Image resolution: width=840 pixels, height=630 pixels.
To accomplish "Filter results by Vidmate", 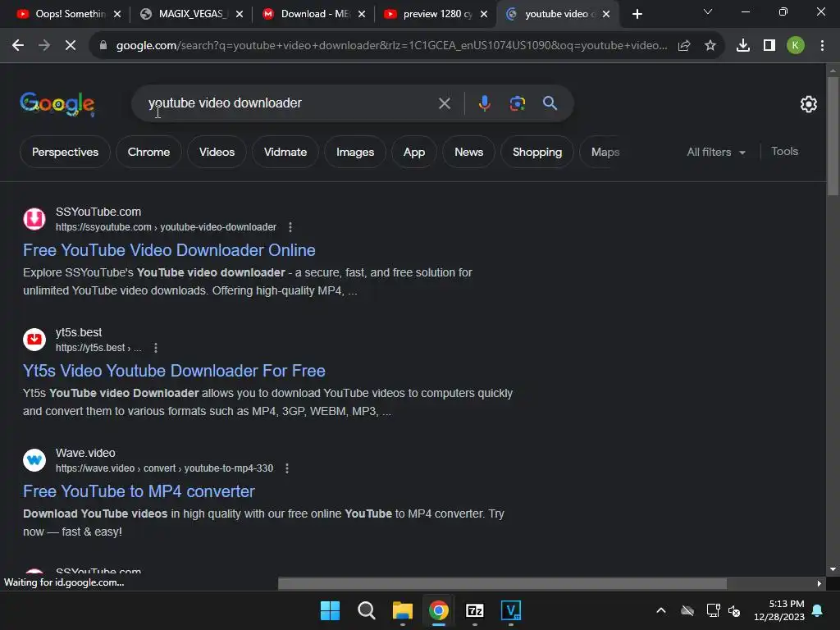I will (285, 152).
